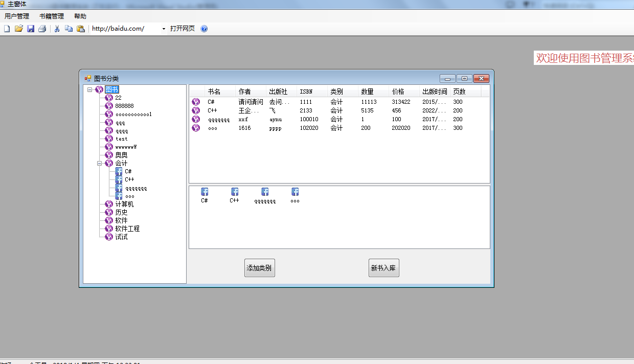Screen dimensions: 634x364
Task: Click the URL text field with baidu.com
Action: 125,29
